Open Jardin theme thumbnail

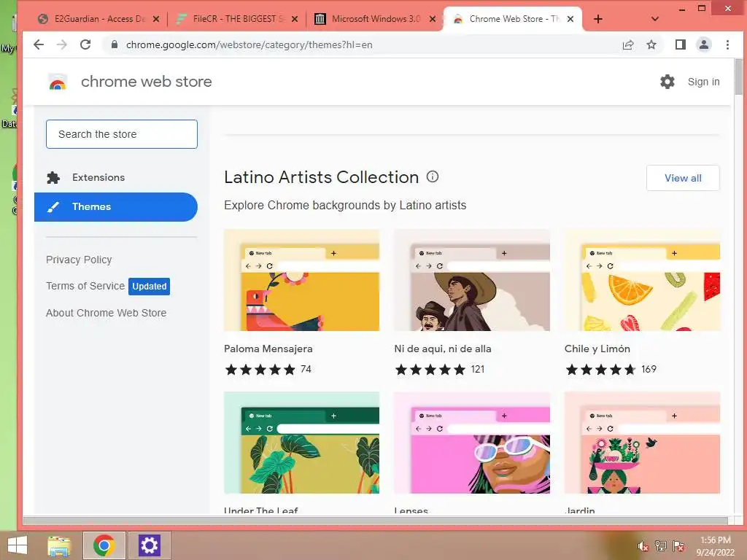point(642,443)
